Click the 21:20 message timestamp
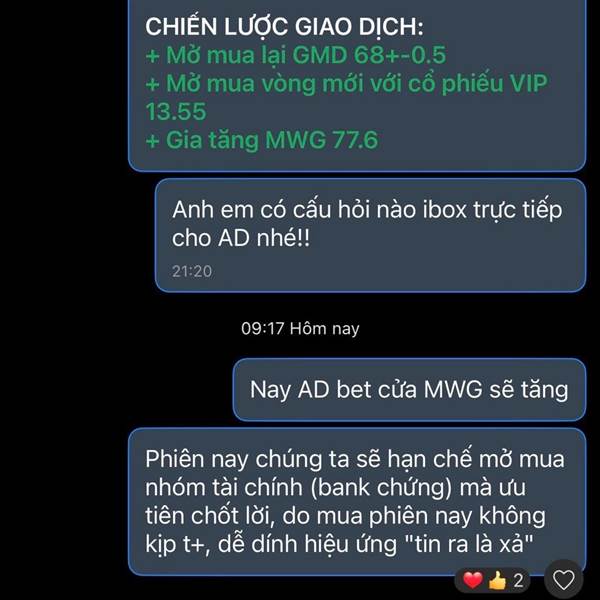600x600 pixels. click(192, 271)
